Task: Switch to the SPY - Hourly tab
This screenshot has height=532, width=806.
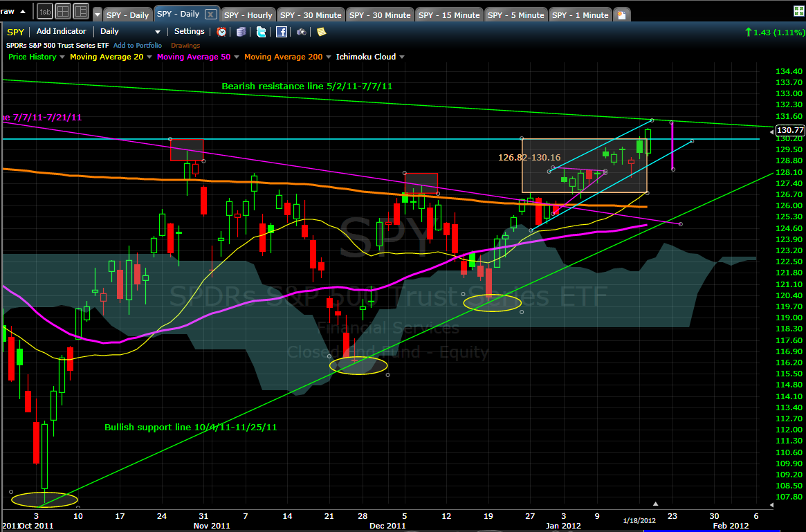Action: 248,15
